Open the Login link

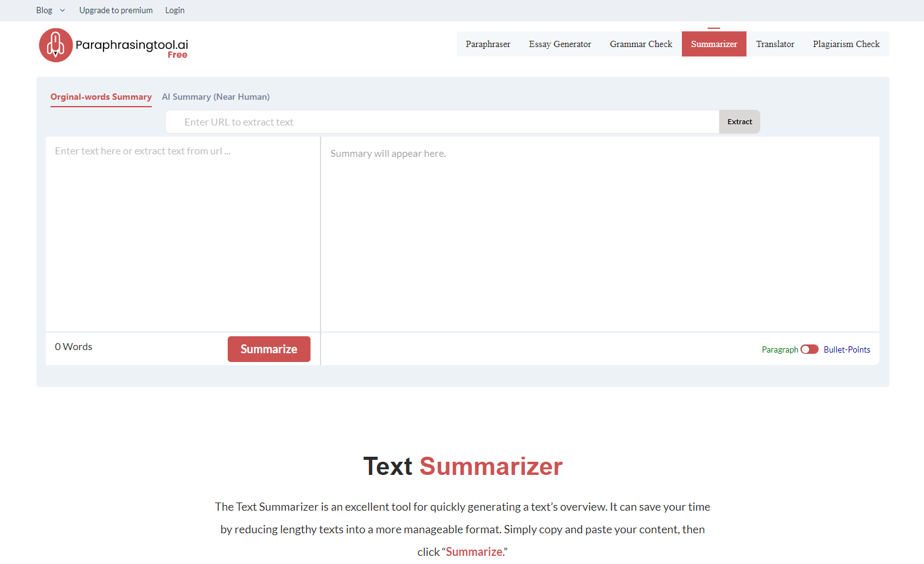pos(175,11)
